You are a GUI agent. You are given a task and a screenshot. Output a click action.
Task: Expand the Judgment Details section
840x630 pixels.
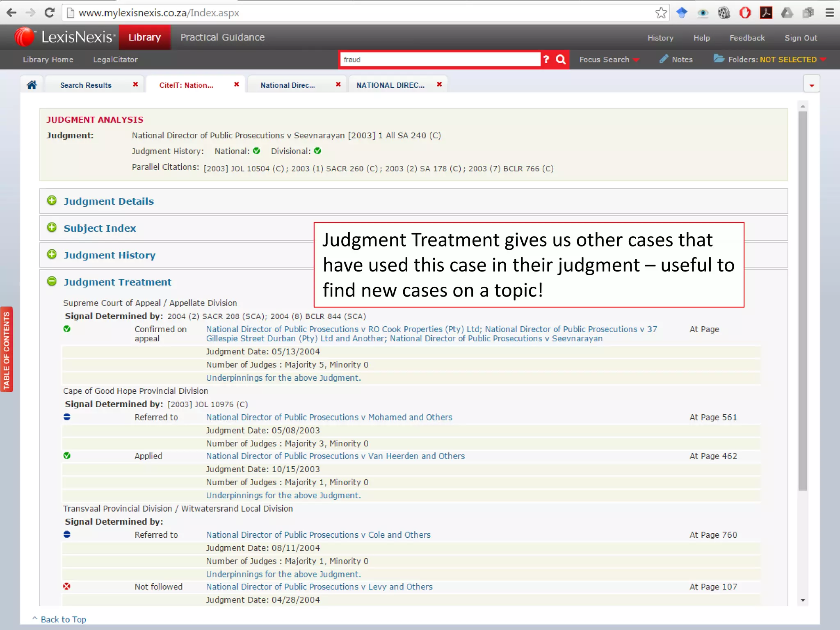point(52,201)
